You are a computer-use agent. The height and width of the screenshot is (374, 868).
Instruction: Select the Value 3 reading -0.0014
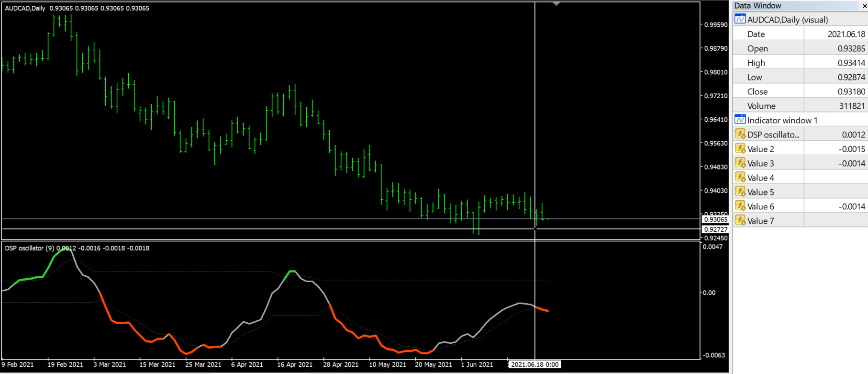tap(852, 163)
